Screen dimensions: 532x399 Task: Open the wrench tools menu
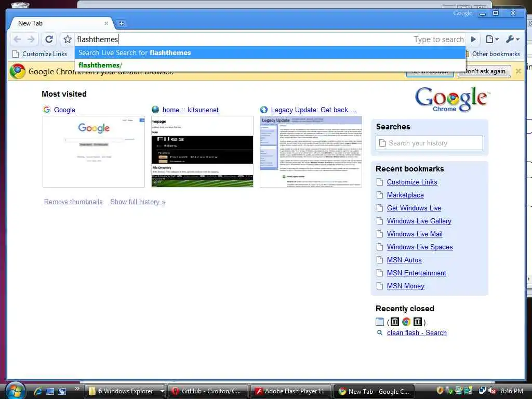pyautogui.click(x=512, y=39)
